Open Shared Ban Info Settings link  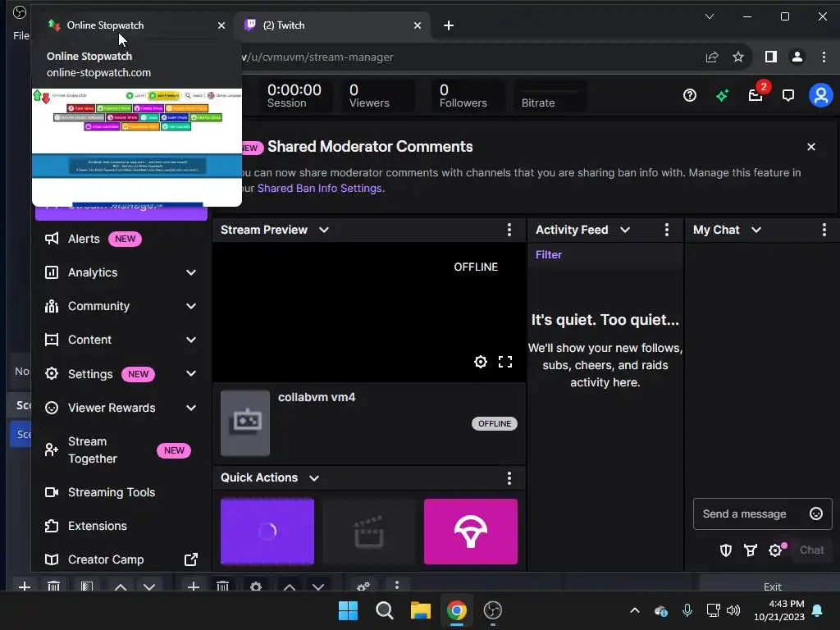tap(319, 188)
